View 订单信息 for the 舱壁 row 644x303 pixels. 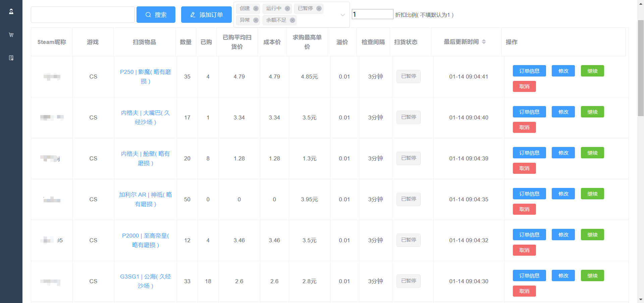529,153
